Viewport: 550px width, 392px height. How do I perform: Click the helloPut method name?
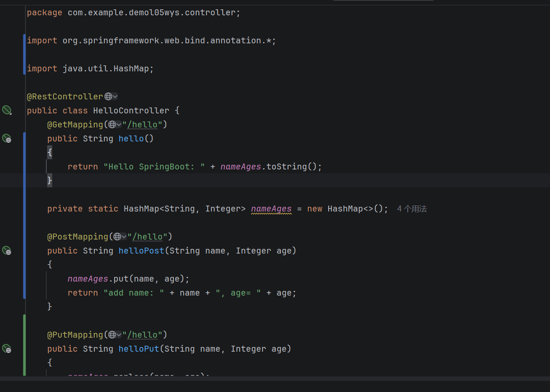pos(139,349)
